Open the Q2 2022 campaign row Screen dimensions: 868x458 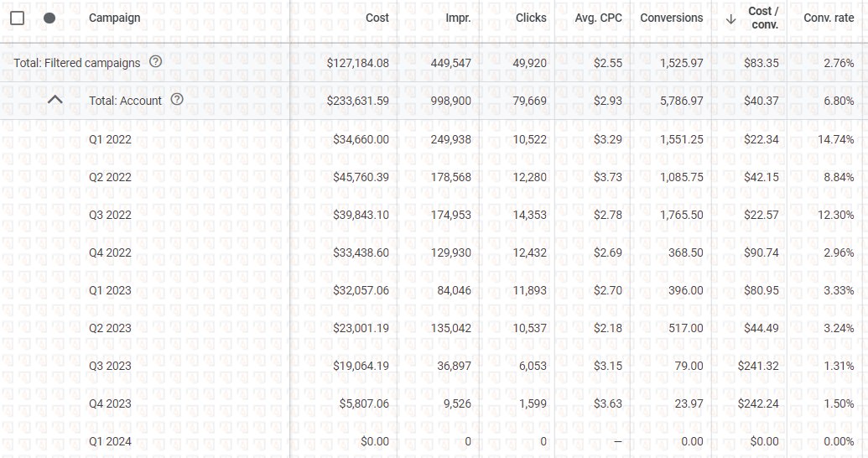110,177
